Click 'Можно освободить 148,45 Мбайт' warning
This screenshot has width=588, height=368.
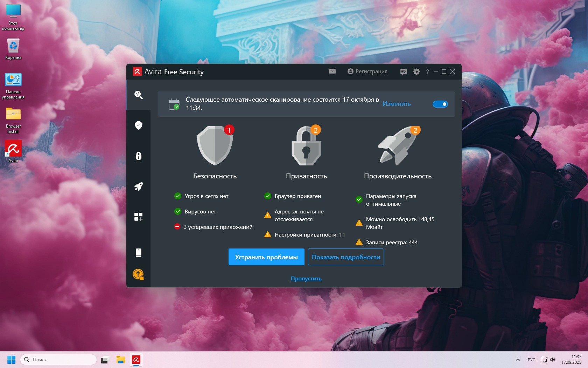[x=395, y=223]
